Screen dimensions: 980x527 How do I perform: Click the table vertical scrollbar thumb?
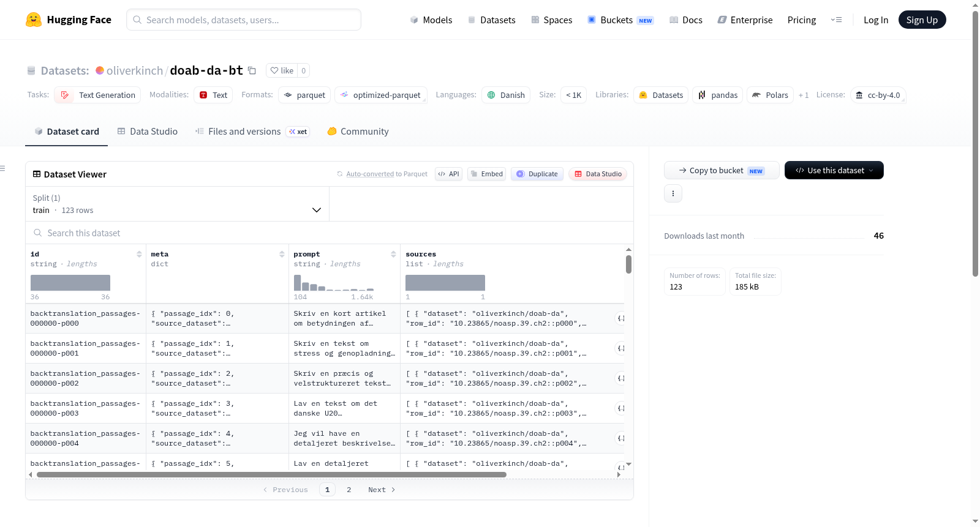point(628,264)
